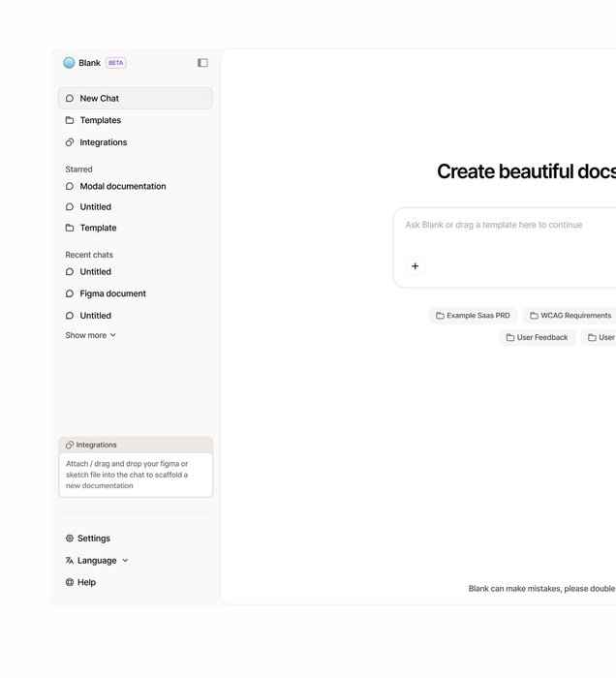
Task: Click the Language translate icon
Action: pos(69,561)
